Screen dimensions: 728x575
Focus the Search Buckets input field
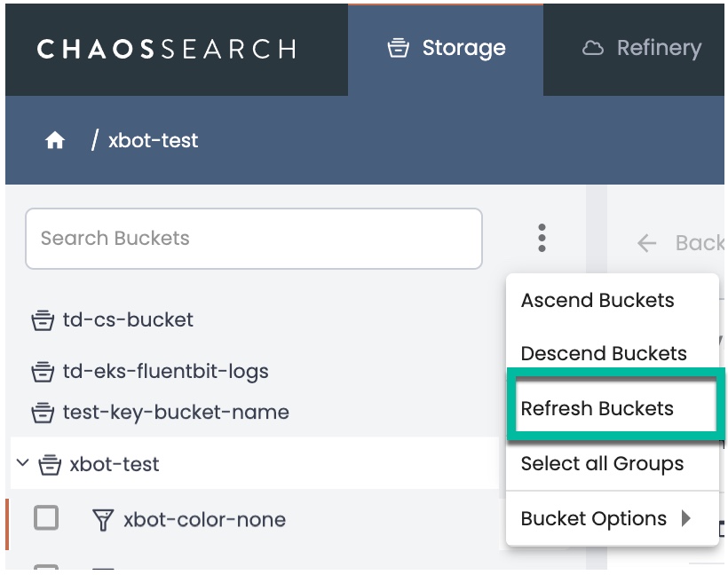[x=253, y=238]
